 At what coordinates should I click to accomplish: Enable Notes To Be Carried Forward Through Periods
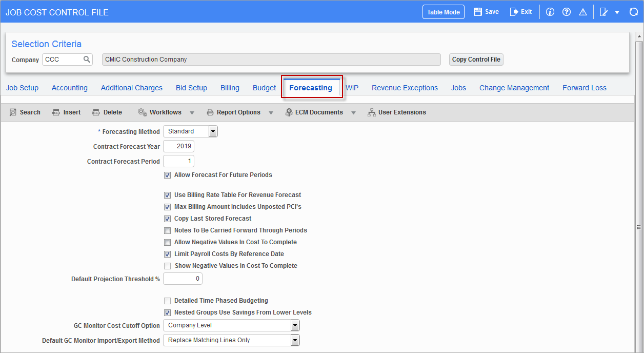click(x=168, y=230)
